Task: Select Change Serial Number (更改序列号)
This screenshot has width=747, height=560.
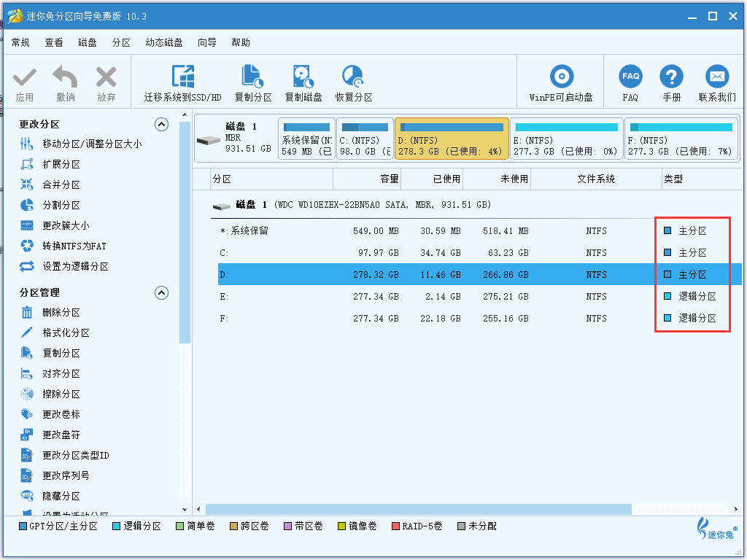Action: 55,475
